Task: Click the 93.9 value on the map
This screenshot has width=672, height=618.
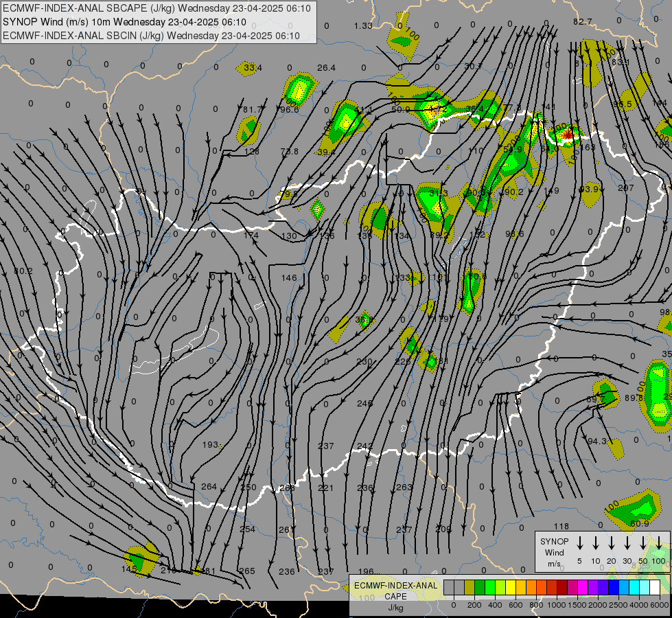Action: (589, 189)
